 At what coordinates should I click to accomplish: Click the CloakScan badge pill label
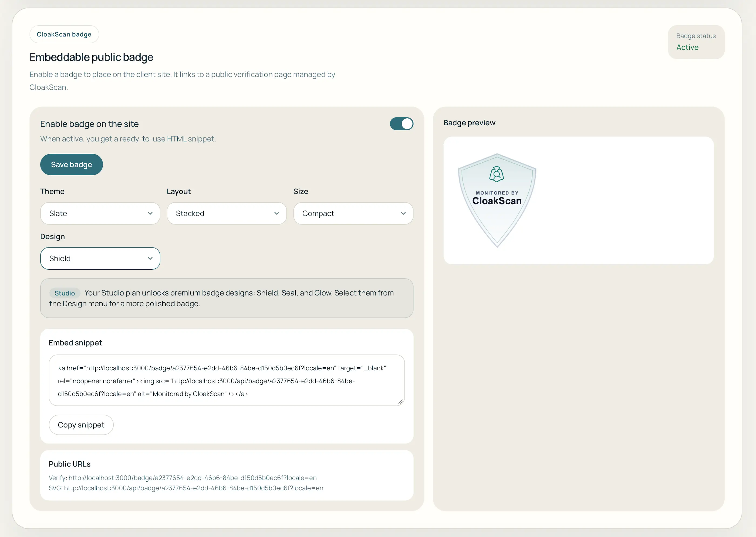(64, 34)
